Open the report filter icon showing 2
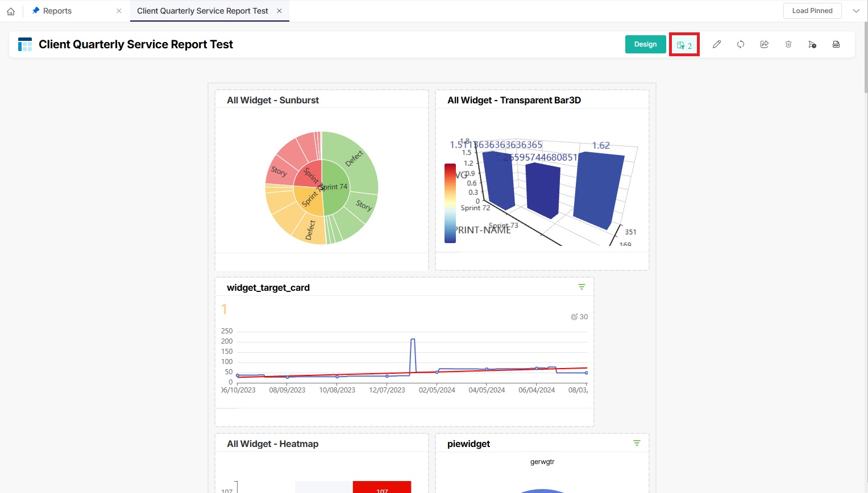This screenshot has width=868, height=493. click(684, 45)
